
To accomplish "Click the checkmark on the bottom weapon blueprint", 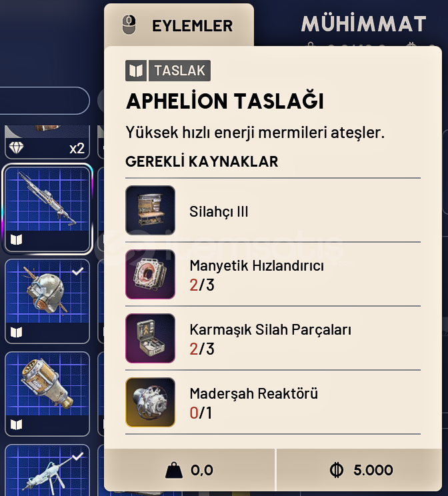I will 78,456.
